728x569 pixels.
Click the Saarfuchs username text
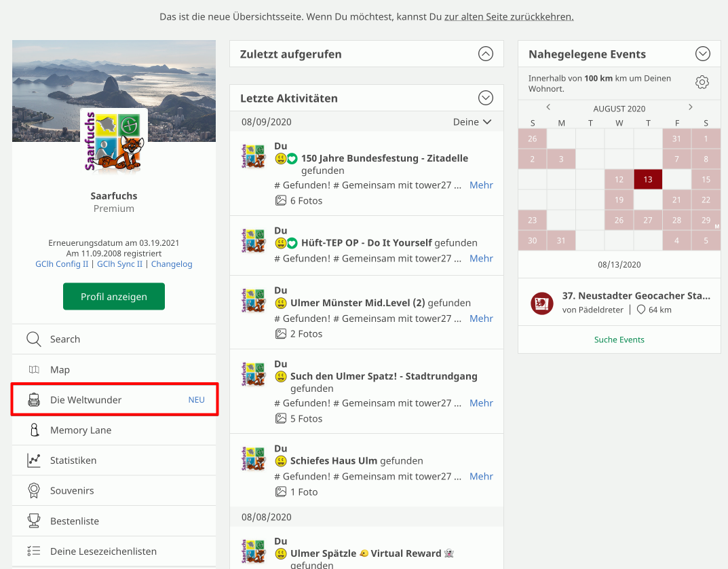pos(114,196)
